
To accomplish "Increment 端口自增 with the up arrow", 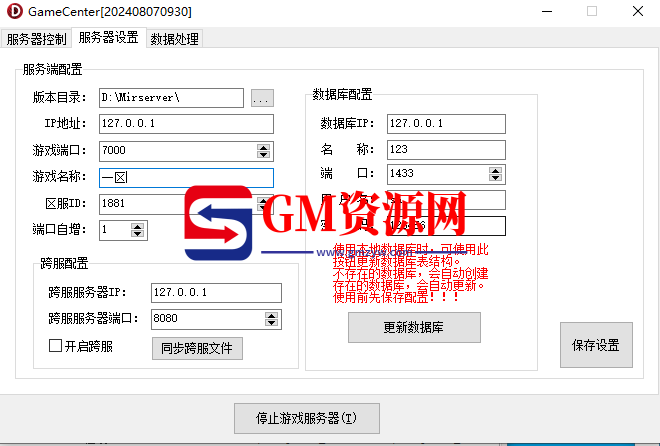I will (137, 227).
